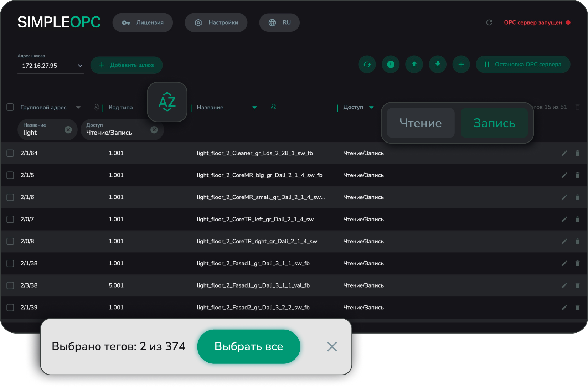588x387 pixels.
Task: Open the Доступ column filter
Action: (x=371, y=107)
